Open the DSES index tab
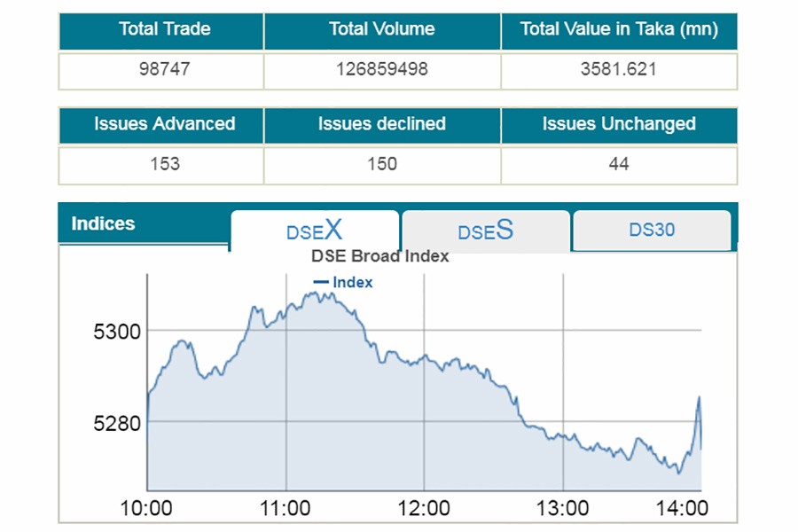 [x=485, y=231]
